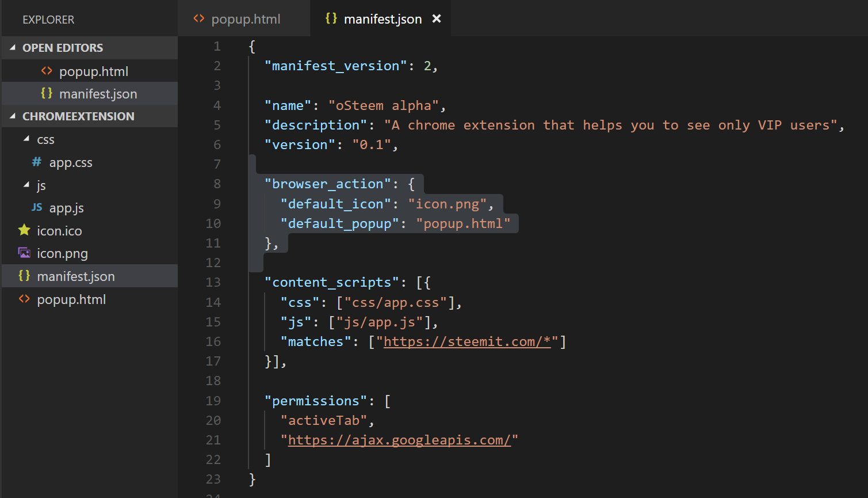
Task: Click the "activeTab" string value
Action: (x=324, y=421)
